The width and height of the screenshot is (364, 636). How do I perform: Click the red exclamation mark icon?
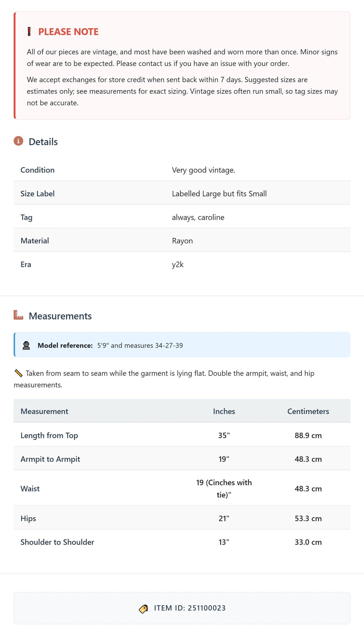(x=29, y=32)
